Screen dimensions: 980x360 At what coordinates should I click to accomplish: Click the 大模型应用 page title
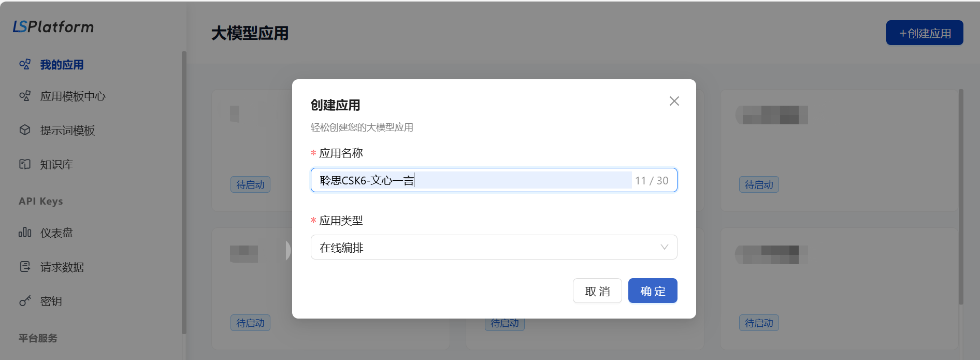(250, 33)
